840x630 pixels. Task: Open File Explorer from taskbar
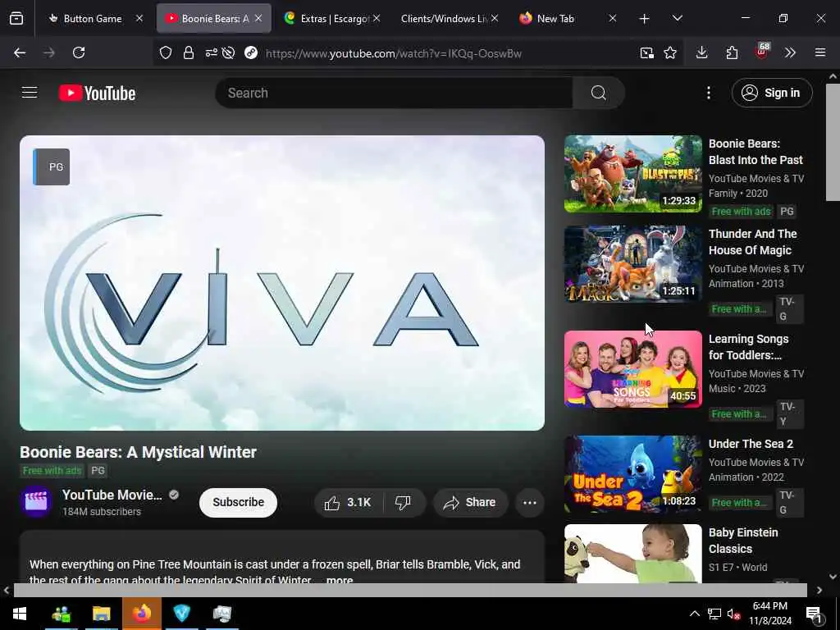coord(101,614)
